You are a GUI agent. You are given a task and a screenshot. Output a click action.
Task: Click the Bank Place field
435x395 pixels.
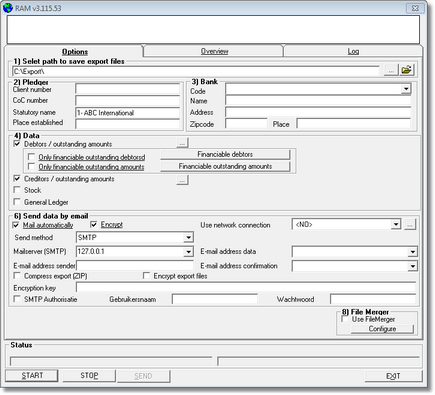[x=354, y=123]
